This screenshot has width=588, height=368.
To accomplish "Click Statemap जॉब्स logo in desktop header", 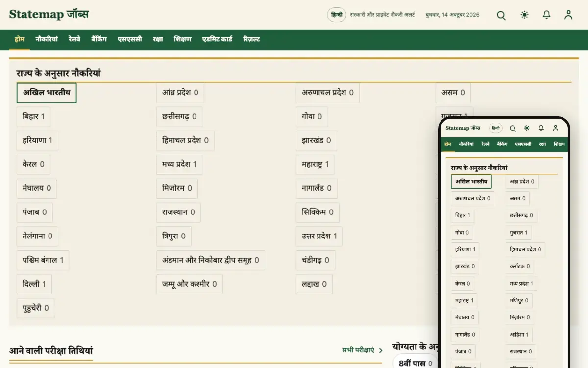I will pyautogui.click(x=49, y=14).
